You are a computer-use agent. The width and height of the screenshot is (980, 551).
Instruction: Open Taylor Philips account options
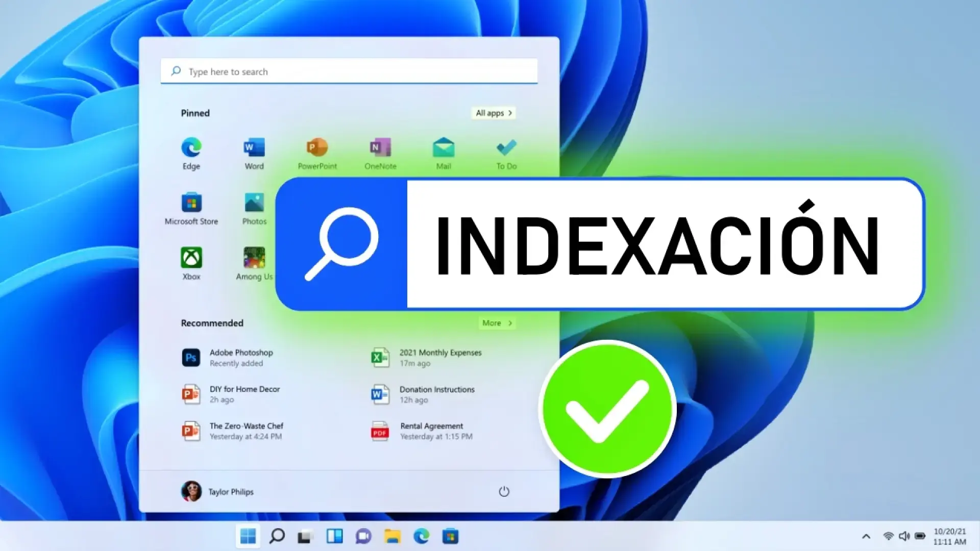219,491
